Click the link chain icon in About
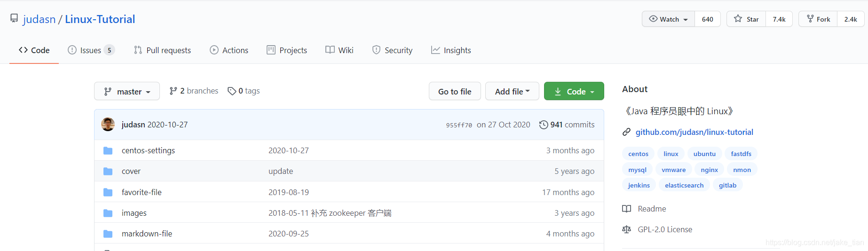 (626, 132)
